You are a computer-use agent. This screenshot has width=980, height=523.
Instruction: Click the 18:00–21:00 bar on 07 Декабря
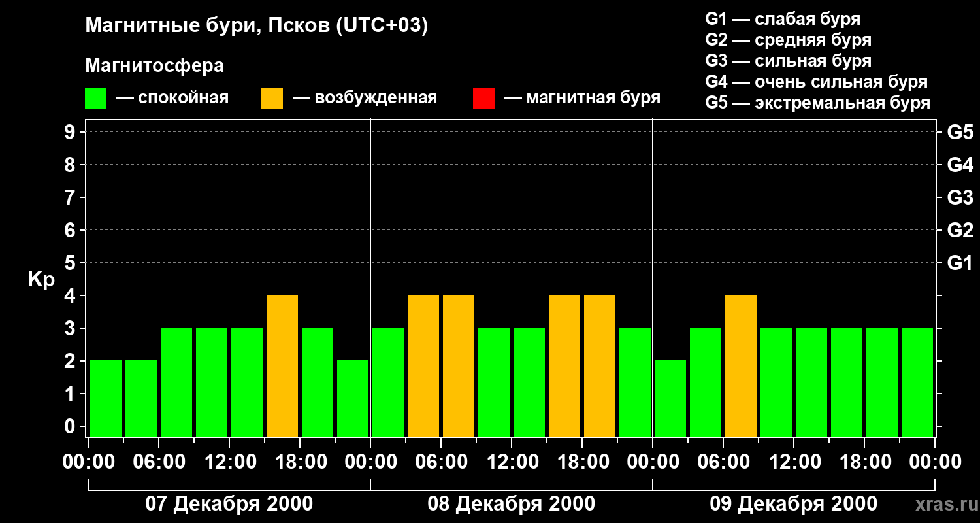click(318, 382)
